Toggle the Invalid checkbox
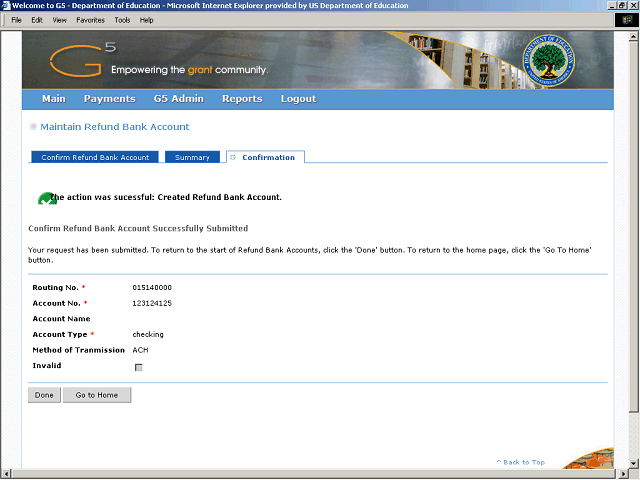 click(x=139, y=367)
